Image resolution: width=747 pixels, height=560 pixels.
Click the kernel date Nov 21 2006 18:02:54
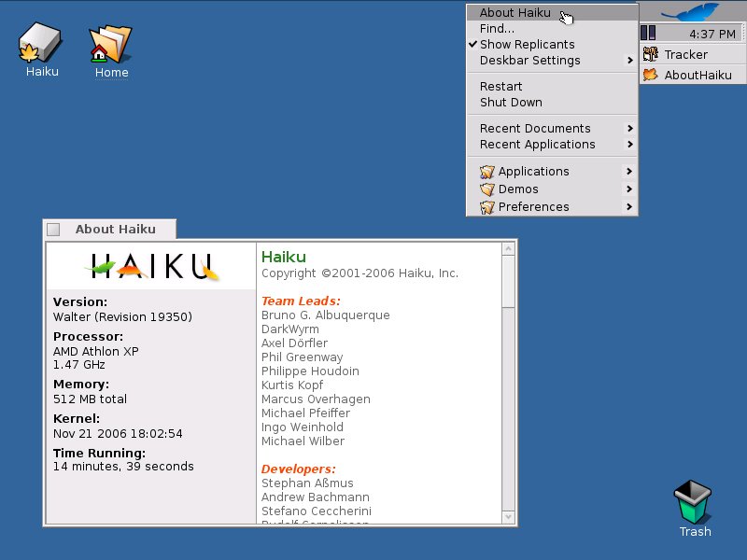pyautogui.click(x=118, y=433)
